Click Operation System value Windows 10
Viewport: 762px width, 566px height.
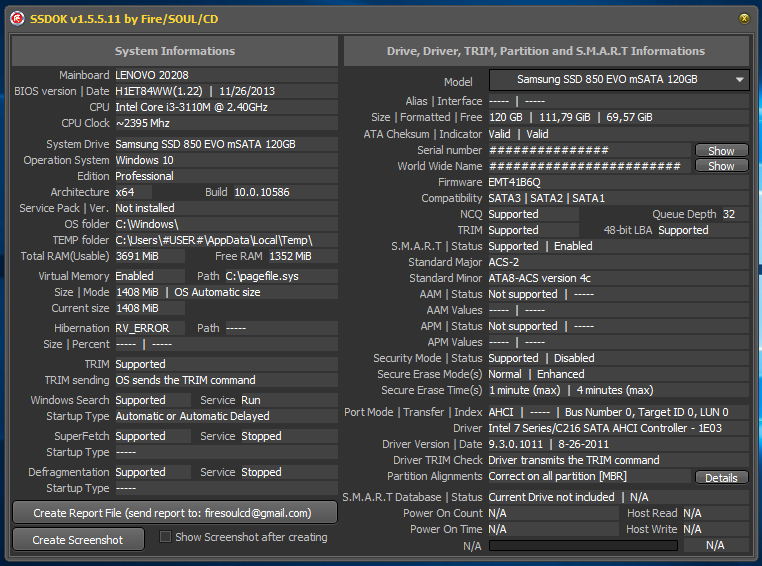coord(144,160)
